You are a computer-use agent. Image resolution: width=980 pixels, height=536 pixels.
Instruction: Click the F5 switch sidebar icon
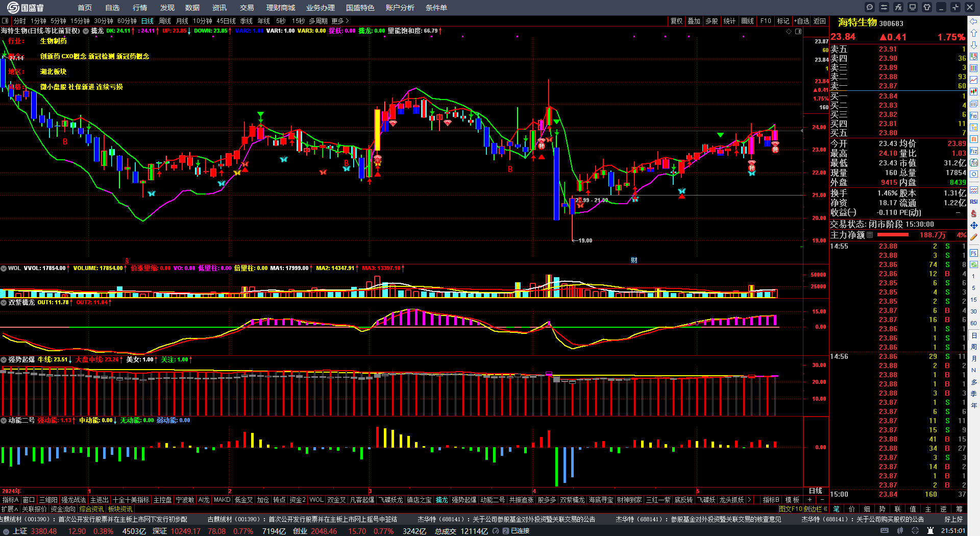[x=974, y=253]
